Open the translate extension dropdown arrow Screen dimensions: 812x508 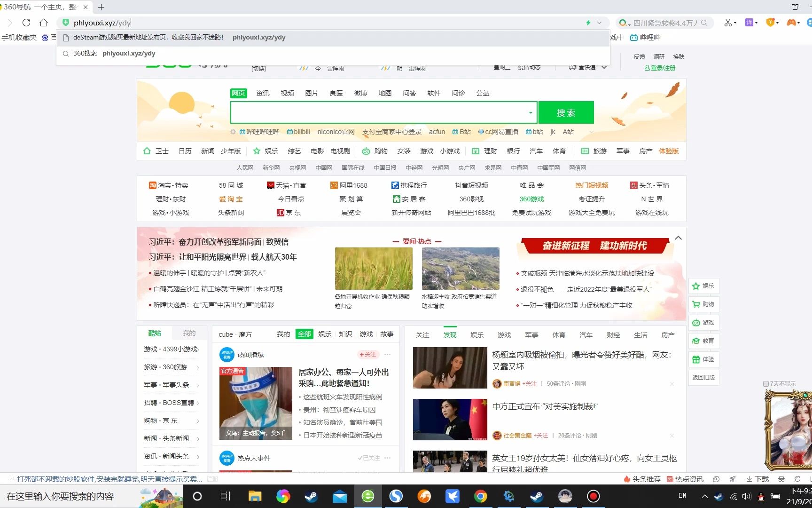coord(756,23)
